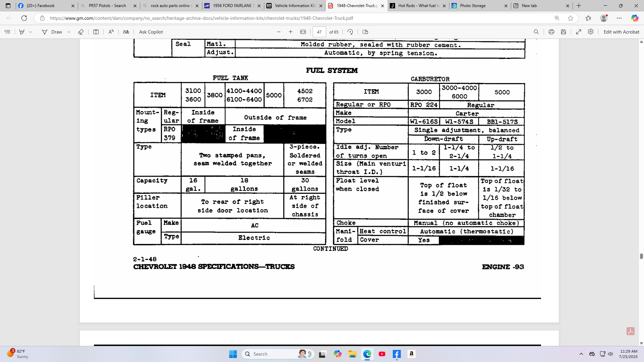Click the scrollbar down arrow
644x362 pixels.
(x=641, y=343)
